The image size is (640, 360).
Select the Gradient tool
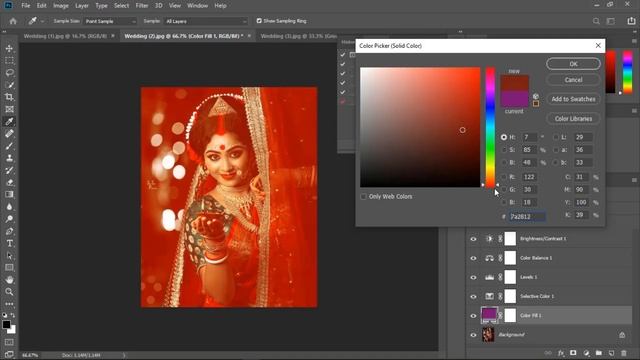[x=9, y=194]
